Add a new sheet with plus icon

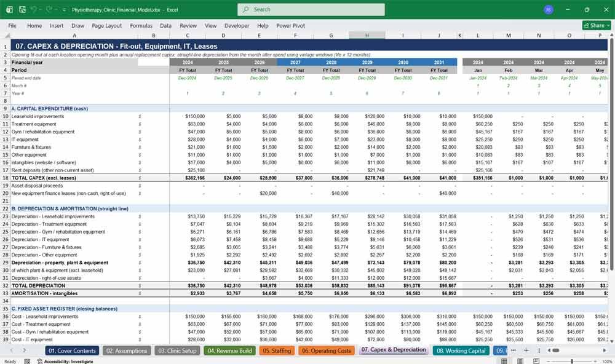coord(526,350)
